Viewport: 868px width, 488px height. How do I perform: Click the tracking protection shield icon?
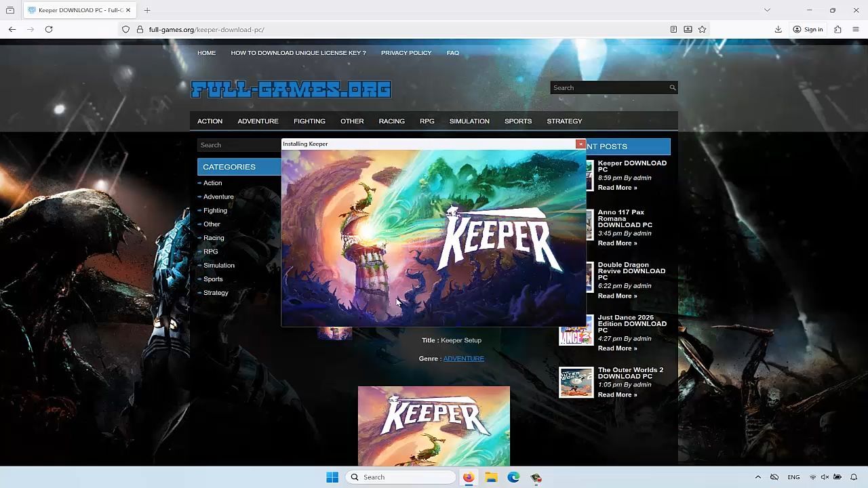pyautogui.click(x=125, y=29)
